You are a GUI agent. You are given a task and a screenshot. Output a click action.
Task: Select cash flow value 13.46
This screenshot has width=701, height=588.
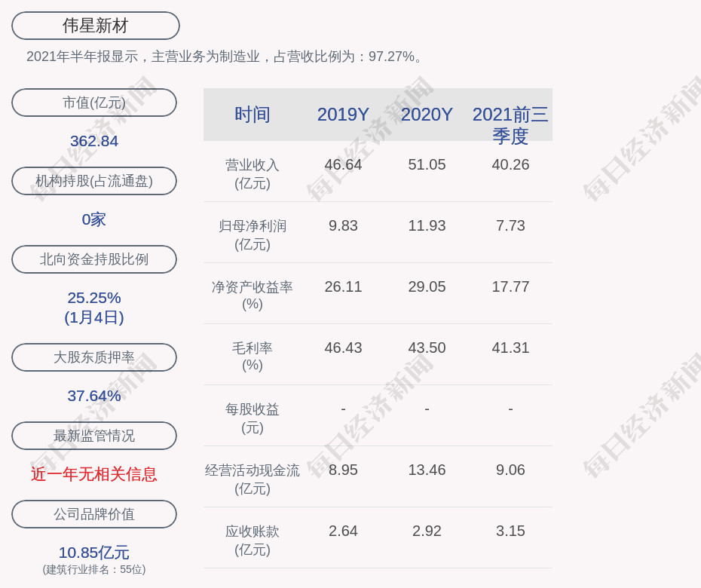(x=427, y=470)
